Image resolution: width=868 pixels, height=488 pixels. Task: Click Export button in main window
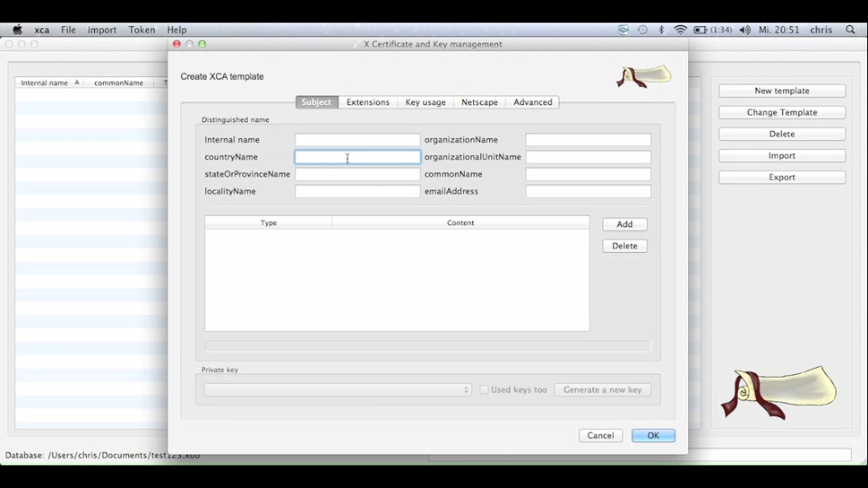(x=781, y=177)
